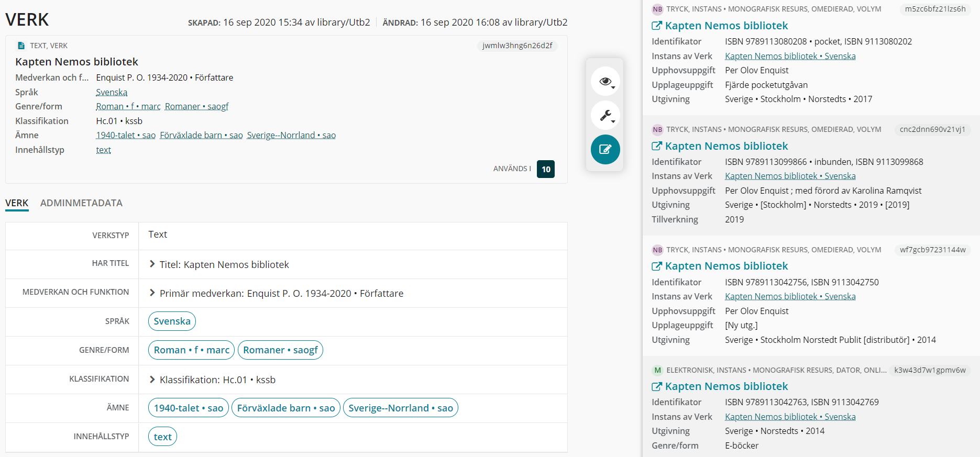Click the ID label wf7gcb97231144w
Screen dimensions: 980x457
[933, 250]
